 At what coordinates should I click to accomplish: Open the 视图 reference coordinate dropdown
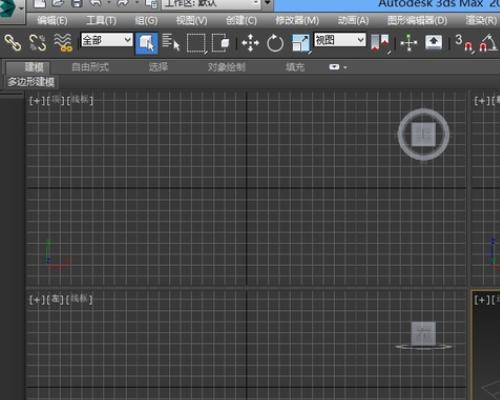[340, 40]
